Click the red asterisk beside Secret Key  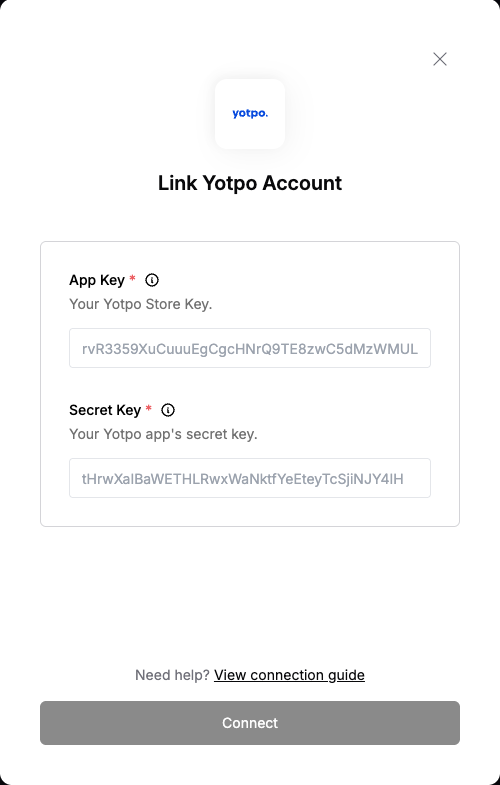click(148, 408)
